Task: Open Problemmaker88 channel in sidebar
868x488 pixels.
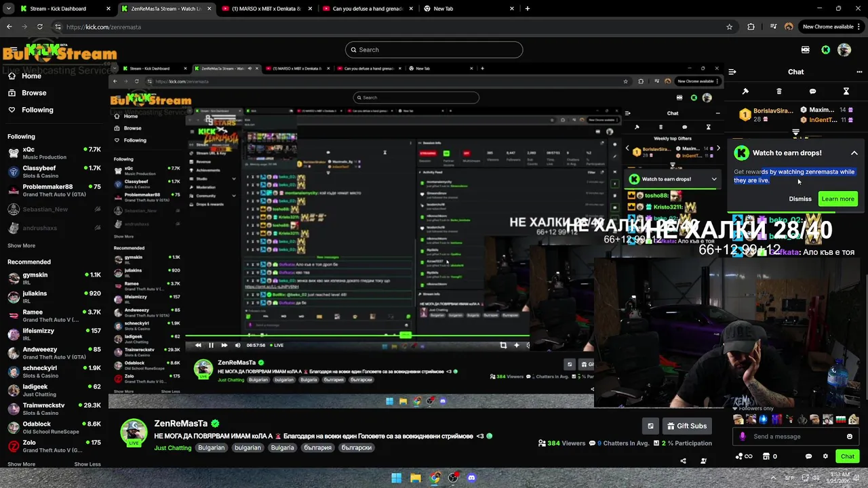Action: coord(54,190)
